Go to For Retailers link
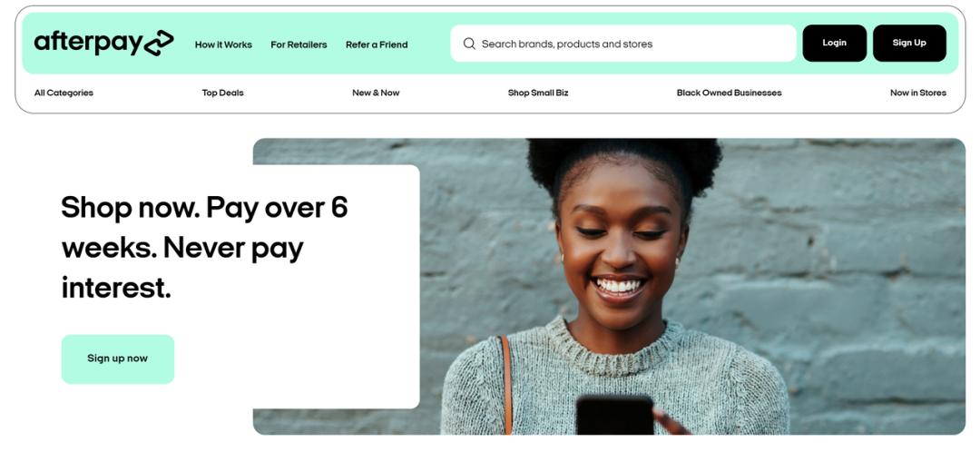This screenshot has width=980, height=452. [299, 44]
